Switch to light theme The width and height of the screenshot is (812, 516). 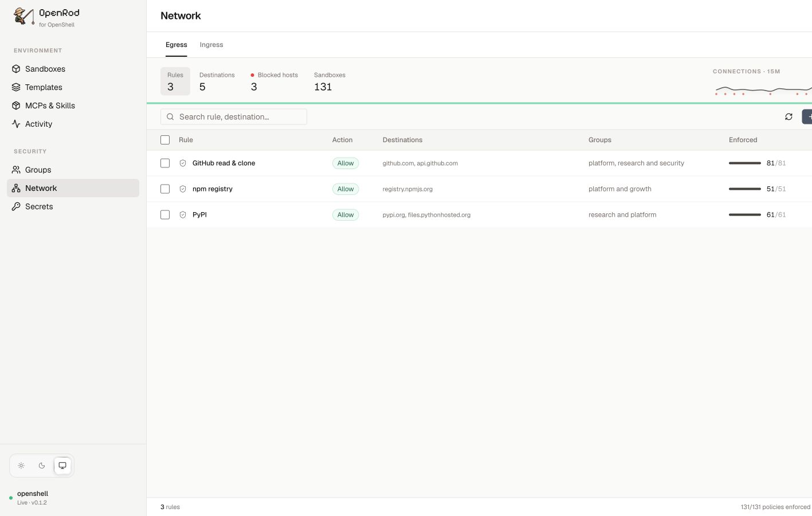coord(21,466)
